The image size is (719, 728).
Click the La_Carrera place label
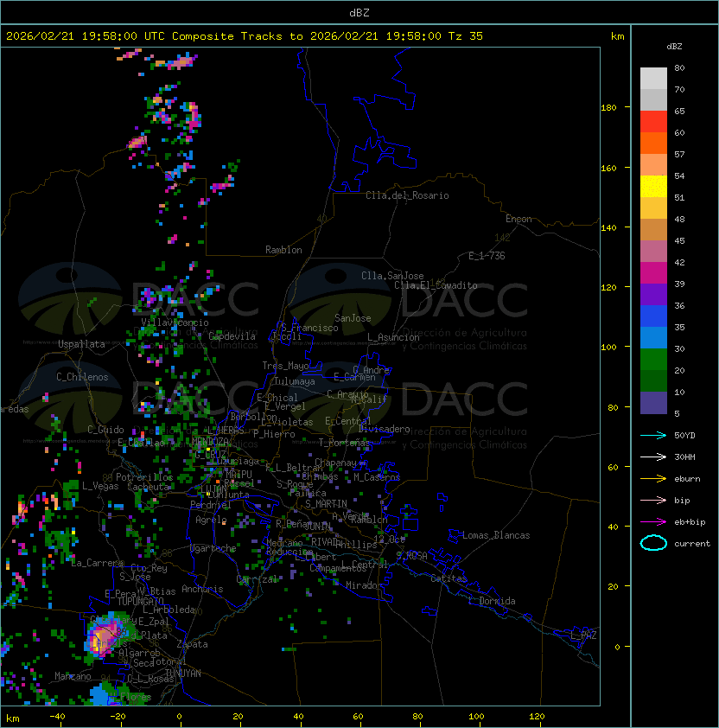pos(98,563)
